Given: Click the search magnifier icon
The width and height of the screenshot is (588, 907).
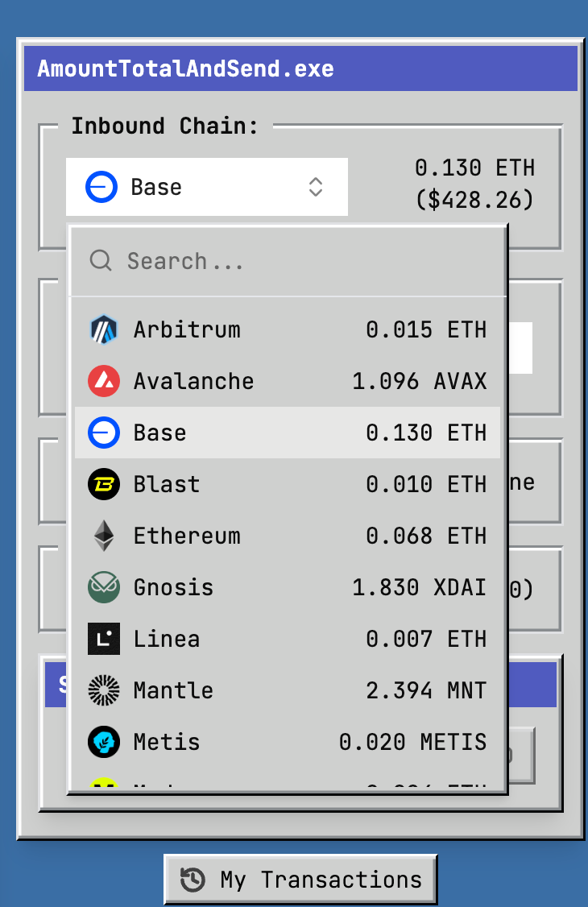Looking at the screenshot, I should [101, 261].
